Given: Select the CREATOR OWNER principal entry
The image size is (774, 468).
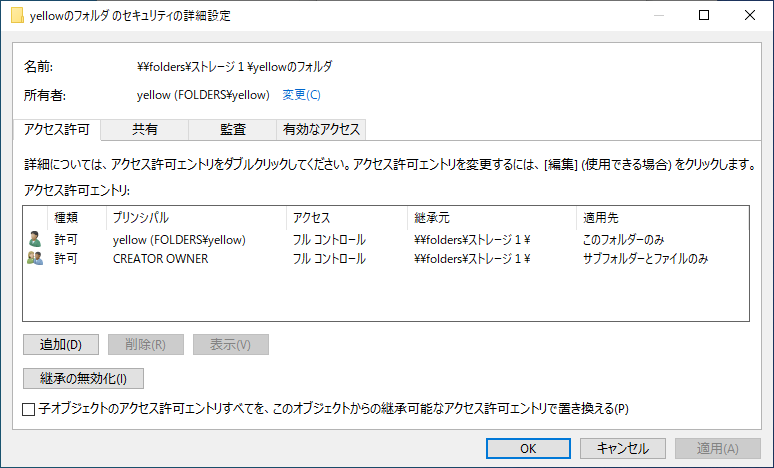Looking at the screenshot, I should 160,259.
